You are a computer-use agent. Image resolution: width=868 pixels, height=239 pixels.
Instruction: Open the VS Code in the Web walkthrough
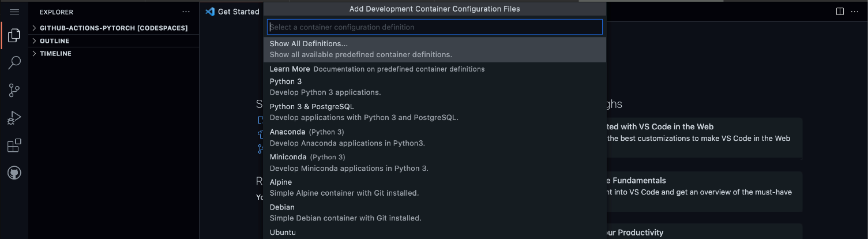coord(704,137)
